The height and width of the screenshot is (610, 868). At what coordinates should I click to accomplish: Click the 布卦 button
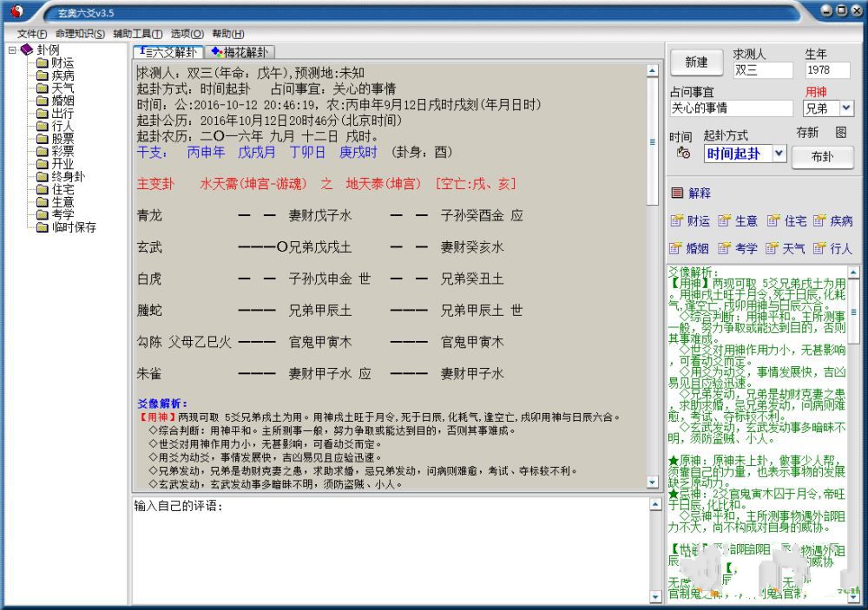pos(821,157)
